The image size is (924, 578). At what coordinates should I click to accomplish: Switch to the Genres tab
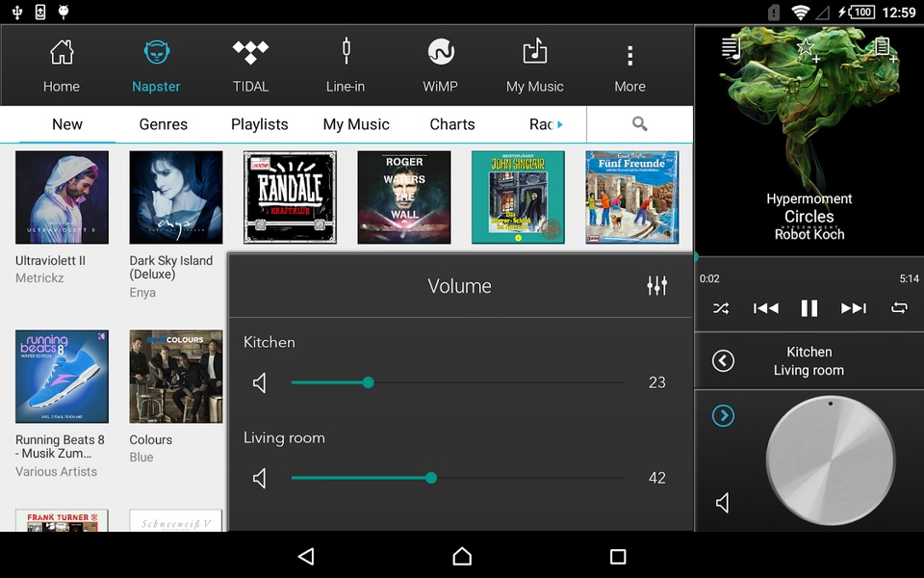click(164, 124)
